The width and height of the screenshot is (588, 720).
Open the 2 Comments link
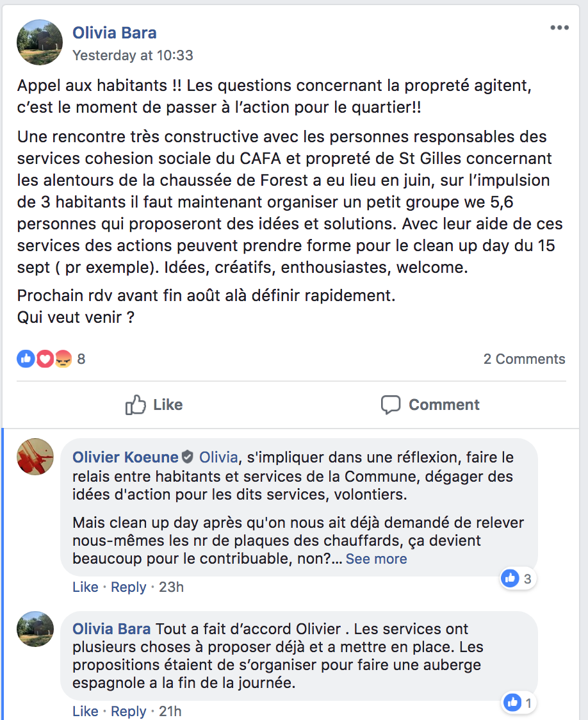click(x=524, y=359)
